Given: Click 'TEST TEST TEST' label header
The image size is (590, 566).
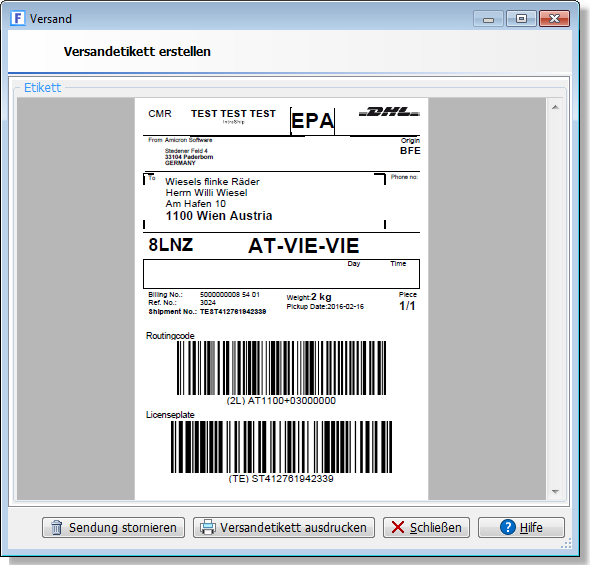Looking at the screenshot, I should tap(233, 113).
